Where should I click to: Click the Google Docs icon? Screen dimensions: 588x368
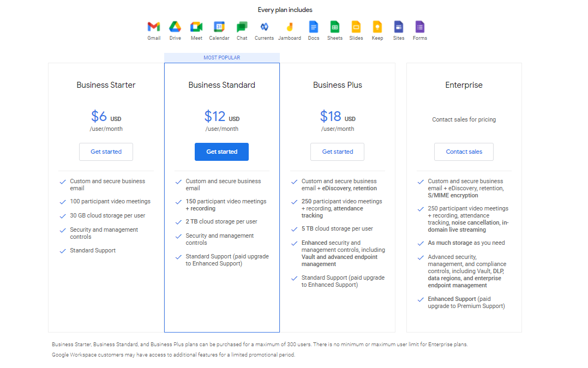pyautogui.click(x=314, y=27)
